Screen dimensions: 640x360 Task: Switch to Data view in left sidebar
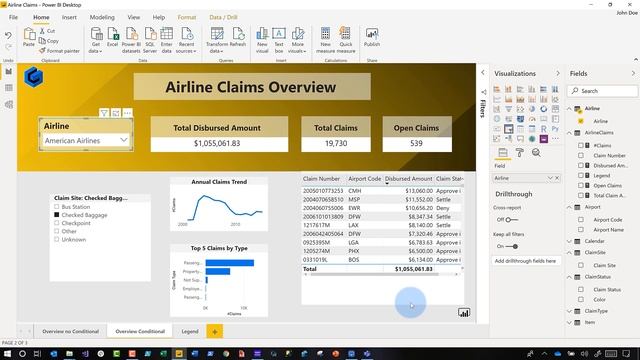[x=9, y=88]
